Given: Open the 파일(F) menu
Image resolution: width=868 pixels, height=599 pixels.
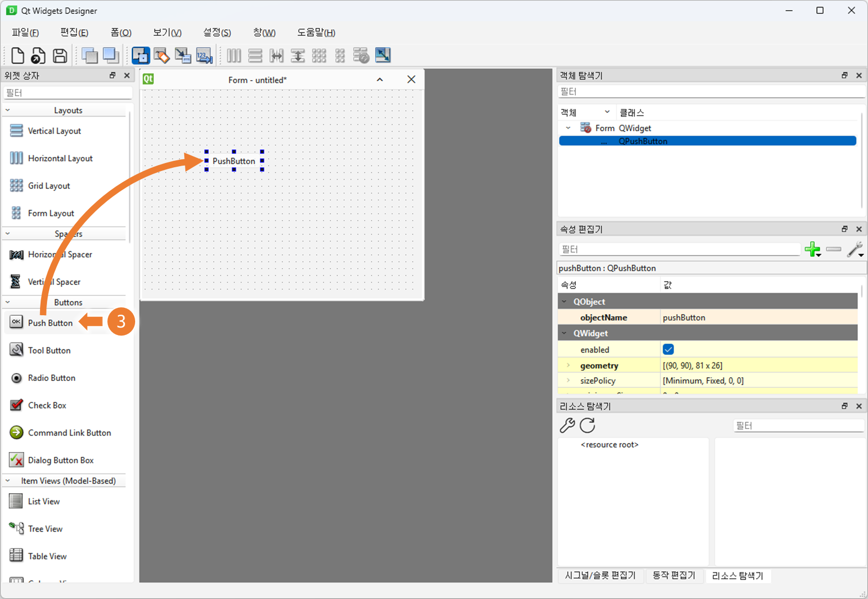Looking at the screenshot, I should (25, 33).
